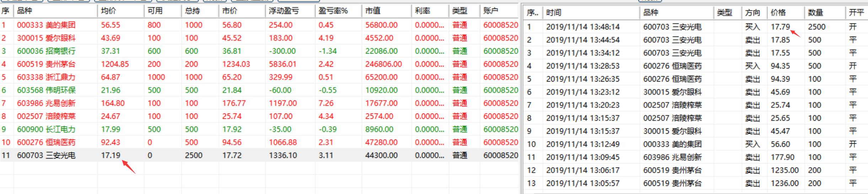Click profit rate -0.55 for 伟明环保

click(x=327, y=90)
